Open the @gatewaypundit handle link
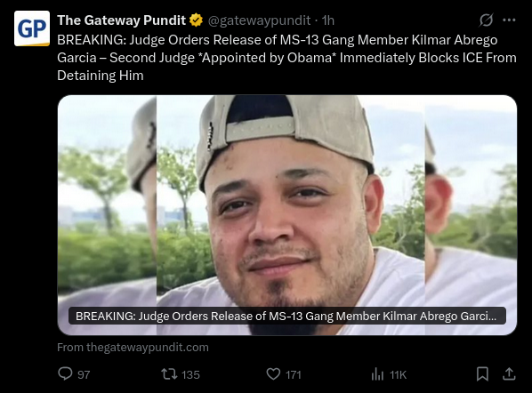 click(259, 20)
